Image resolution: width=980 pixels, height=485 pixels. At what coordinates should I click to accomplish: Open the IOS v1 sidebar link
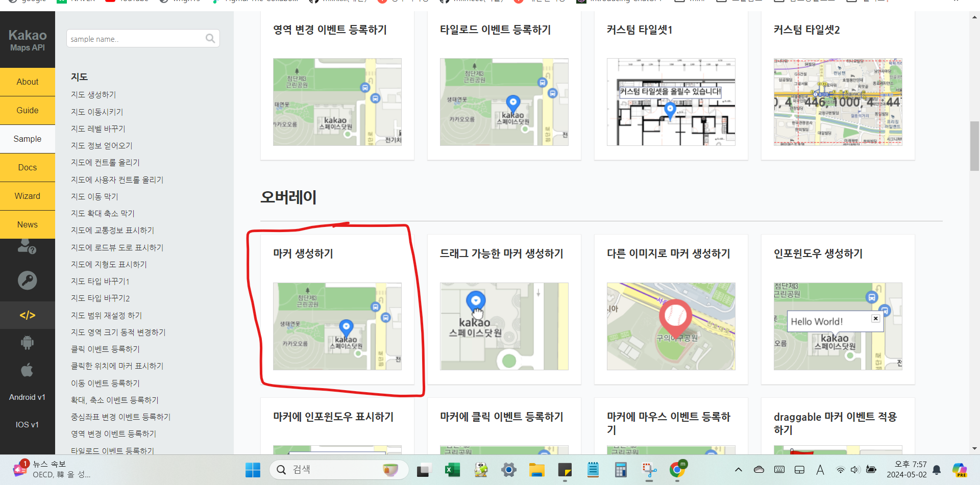pos(28,425)
